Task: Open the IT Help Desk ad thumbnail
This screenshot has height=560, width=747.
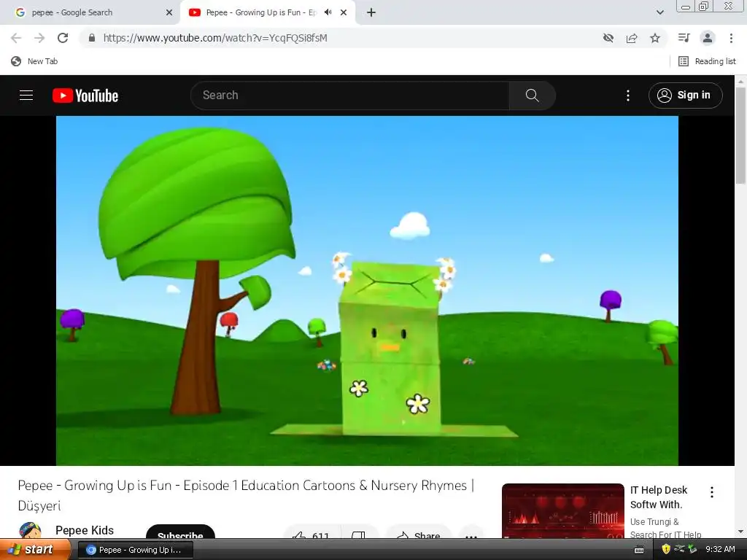Action: click(x=562, y=511)
